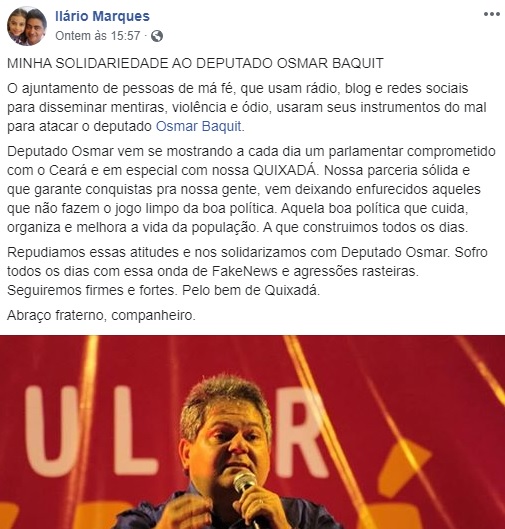This screenshot has width=505, height=529.
Task: Click the white letter U on red banner
Action: pyautogui.click(x=51, y=431)
